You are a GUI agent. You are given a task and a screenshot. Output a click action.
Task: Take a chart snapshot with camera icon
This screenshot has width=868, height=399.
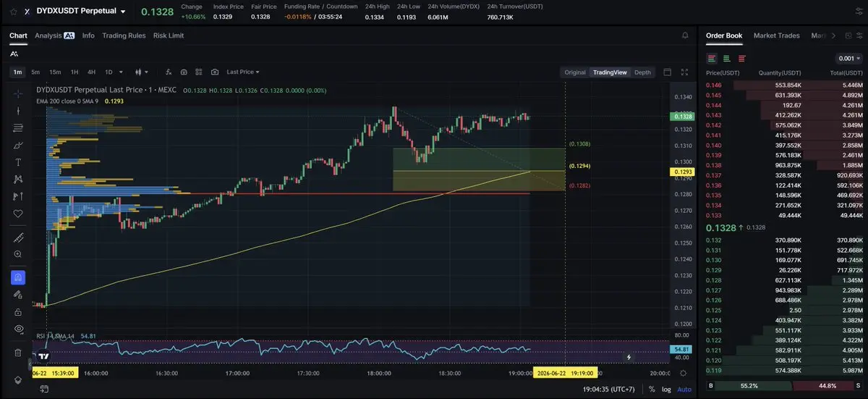(x=215, y=72)
